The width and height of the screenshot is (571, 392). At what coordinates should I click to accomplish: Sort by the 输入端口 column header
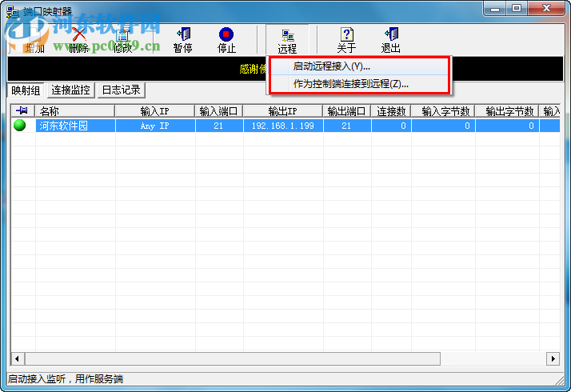click(219, 111)
